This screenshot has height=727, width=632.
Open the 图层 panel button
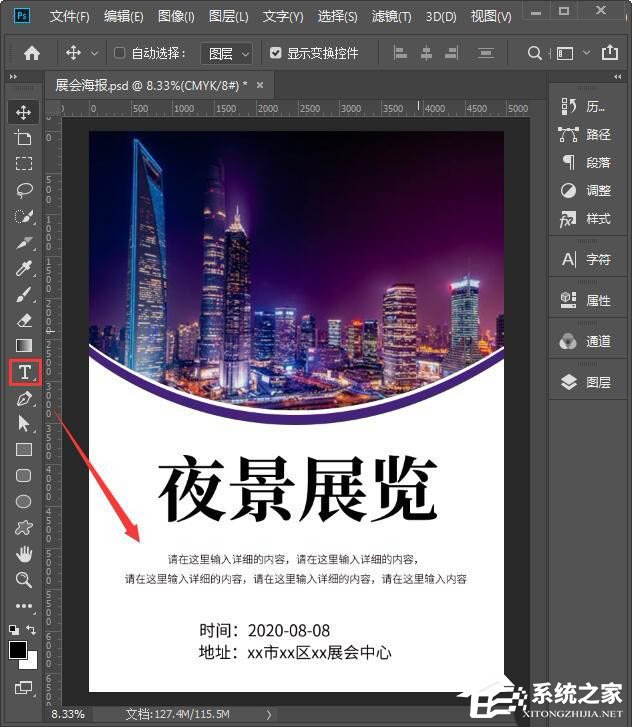tap(587, 382)
